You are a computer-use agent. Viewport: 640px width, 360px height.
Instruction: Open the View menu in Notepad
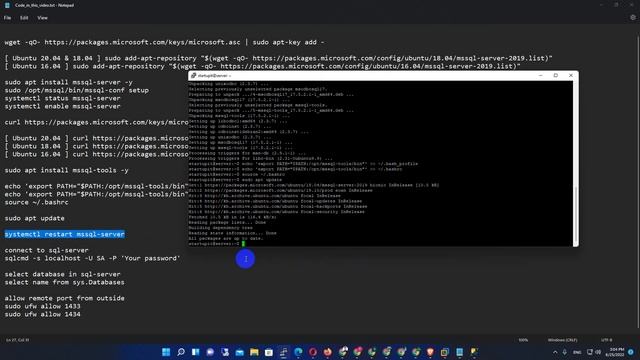[42, 18]
